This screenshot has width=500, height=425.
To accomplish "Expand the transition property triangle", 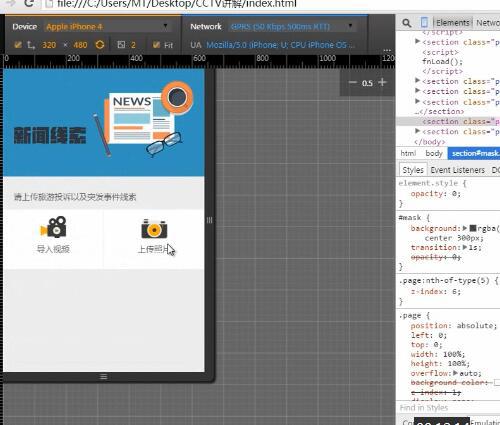I will coord(465,247).
